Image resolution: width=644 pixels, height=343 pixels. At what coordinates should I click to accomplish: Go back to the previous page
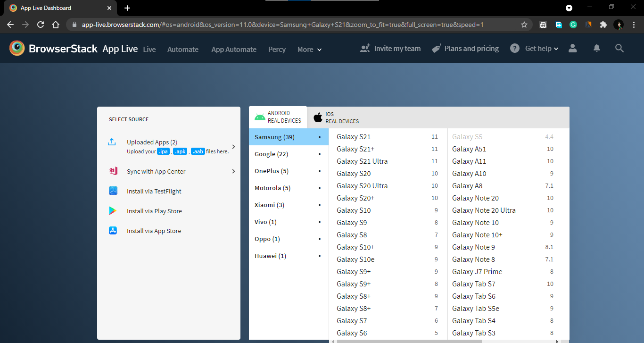pyautogui.click(x=10, y=25)
